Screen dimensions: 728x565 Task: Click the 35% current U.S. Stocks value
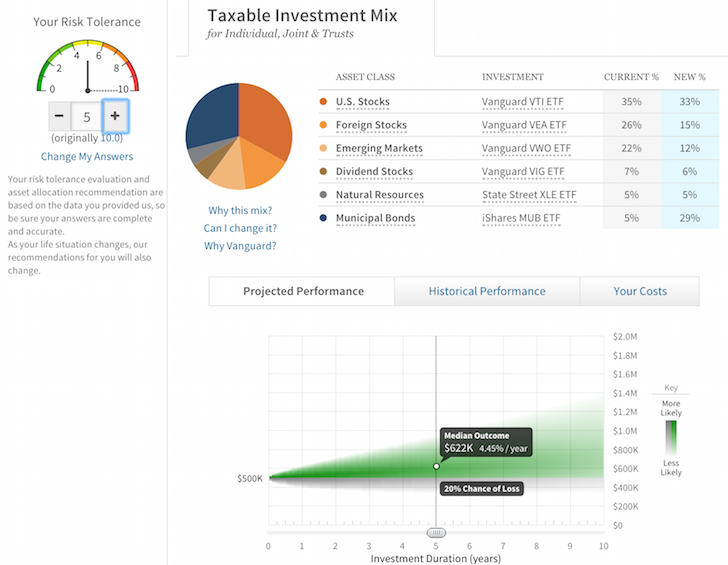click(631, 102)
